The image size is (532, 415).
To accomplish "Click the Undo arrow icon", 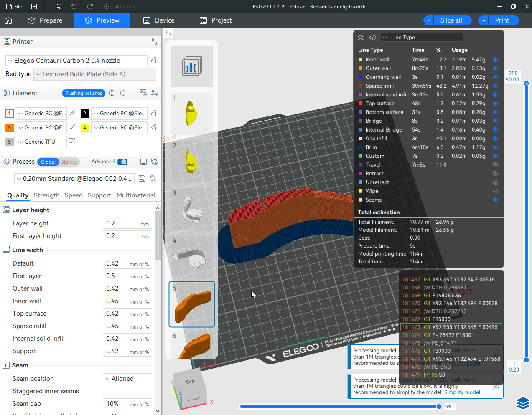I will [74, 7].
